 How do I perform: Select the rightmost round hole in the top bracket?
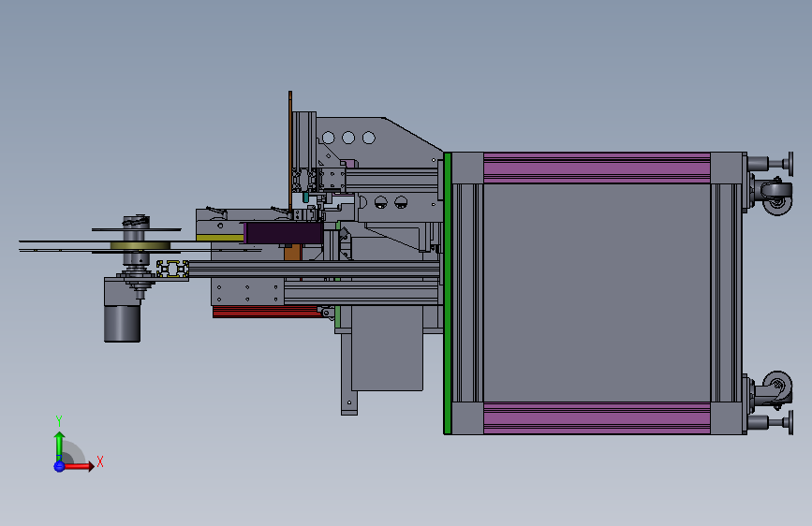pyautogui.click(x=369, y=138)
